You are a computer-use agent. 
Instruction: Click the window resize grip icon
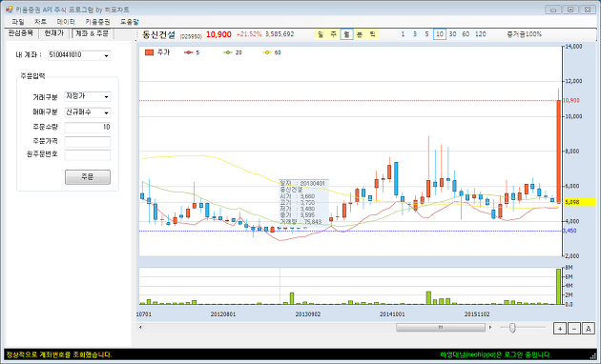point(593,355)
